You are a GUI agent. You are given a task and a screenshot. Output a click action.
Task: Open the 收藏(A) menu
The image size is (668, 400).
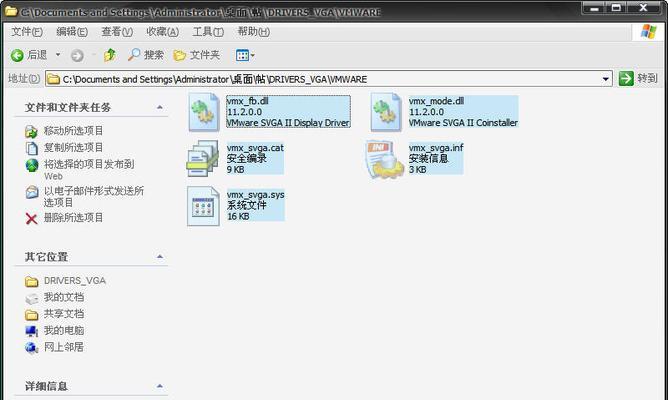point(162,32)
